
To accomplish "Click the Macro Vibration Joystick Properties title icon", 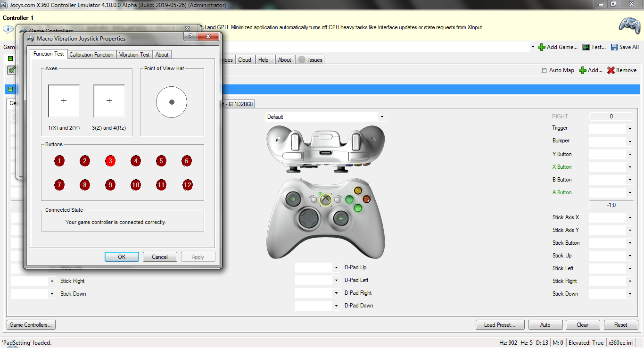I will point(31,39).
